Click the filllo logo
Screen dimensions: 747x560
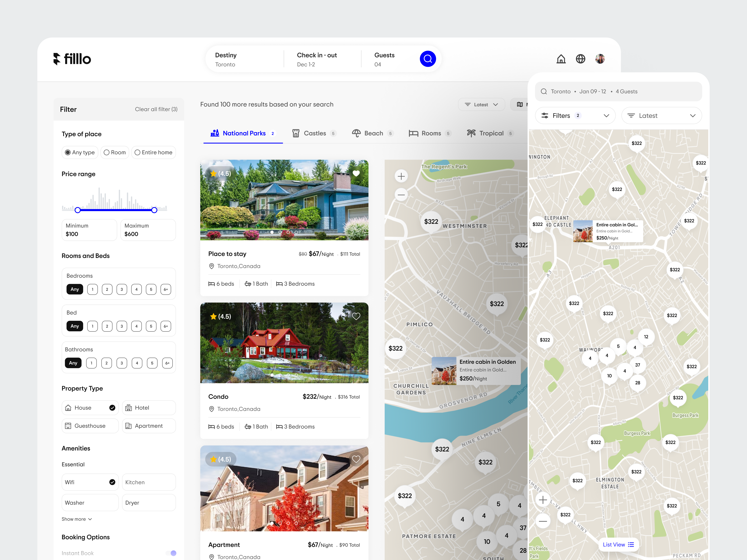click(x=72, y=59)
